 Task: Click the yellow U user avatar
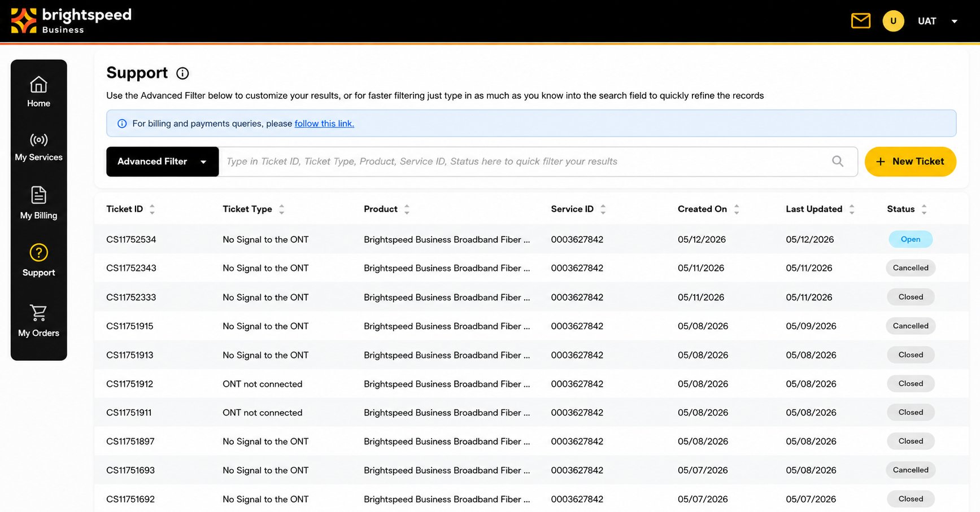[893, 21]
